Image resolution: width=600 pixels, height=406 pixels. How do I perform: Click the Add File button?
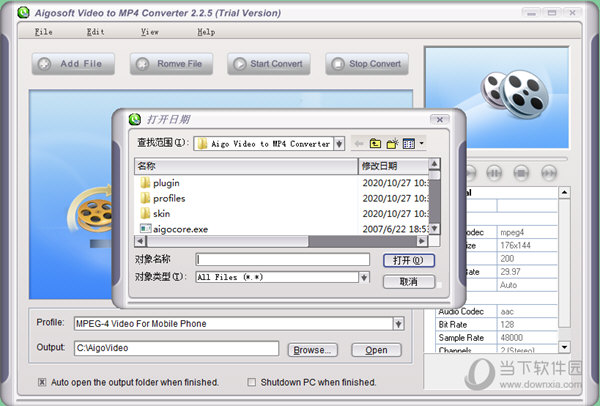[x=73, y=64]
